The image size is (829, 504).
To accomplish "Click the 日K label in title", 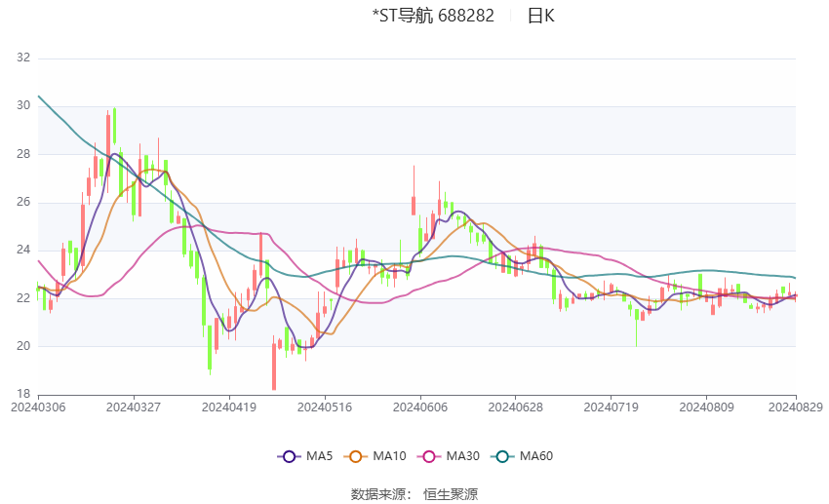I will click(541, 16).
